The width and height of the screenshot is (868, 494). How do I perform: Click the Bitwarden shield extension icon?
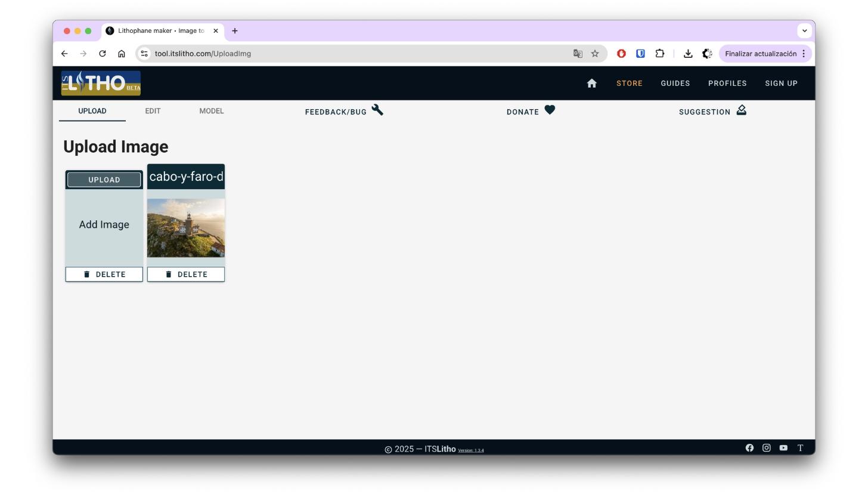click(x=640, y=54)
